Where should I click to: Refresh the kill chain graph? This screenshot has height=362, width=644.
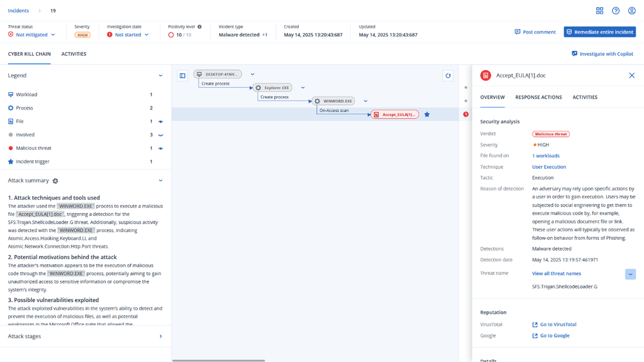[x=448, y=75]
